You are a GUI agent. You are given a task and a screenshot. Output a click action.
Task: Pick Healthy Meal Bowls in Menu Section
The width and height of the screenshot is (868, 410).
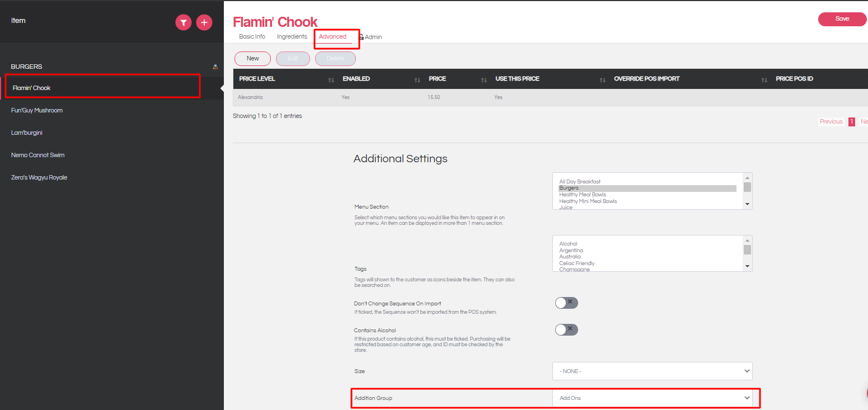648,195
